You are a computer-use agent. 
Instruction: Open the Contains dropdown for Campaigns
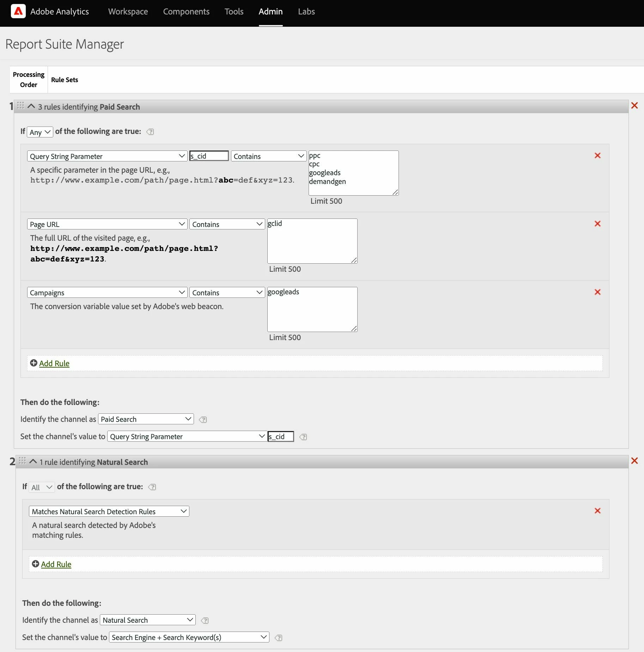click(227, 293)
